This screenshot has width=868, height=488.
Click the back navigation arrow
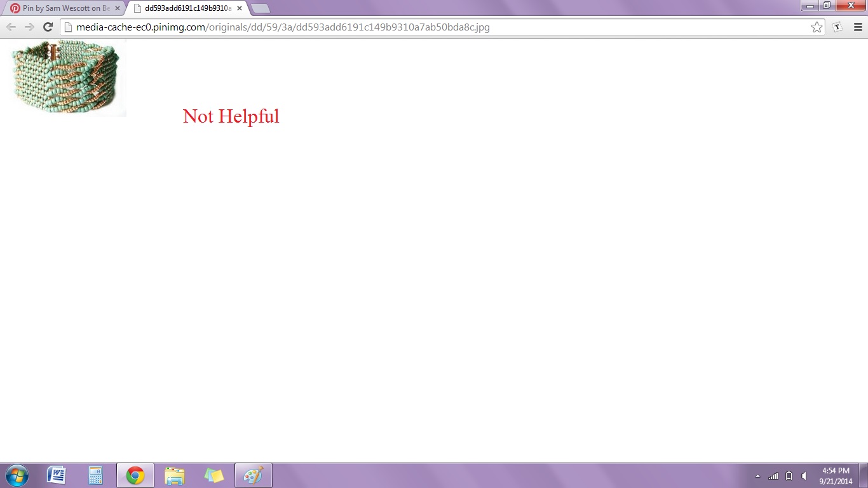click(11, 27)
